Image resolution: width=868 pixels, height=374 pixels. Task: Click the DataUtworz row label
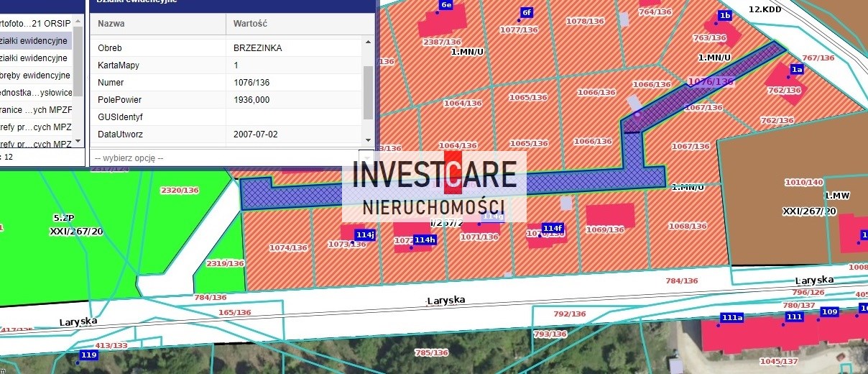tap(120, 134)
